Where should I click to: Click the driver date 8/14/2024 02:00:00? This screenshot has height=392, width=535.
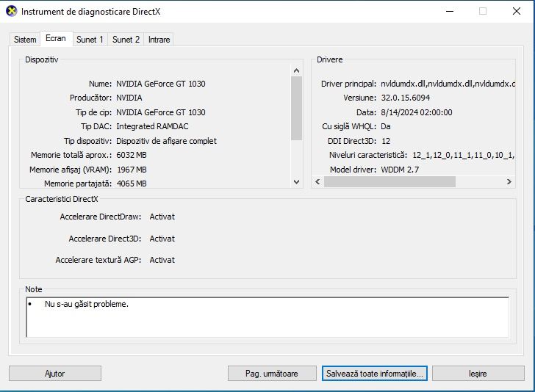pyautogui.click(x=416, y=112)
